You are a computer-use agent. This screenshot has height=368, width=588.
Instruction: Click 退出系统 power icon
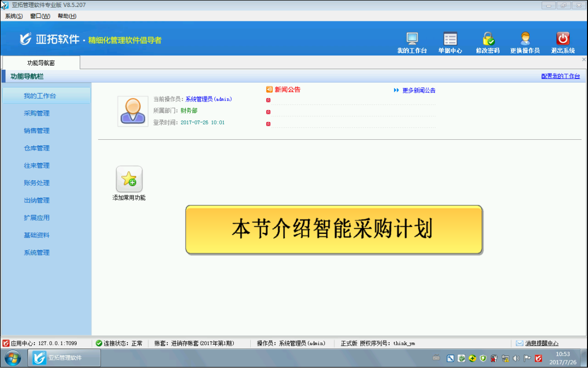563,39
